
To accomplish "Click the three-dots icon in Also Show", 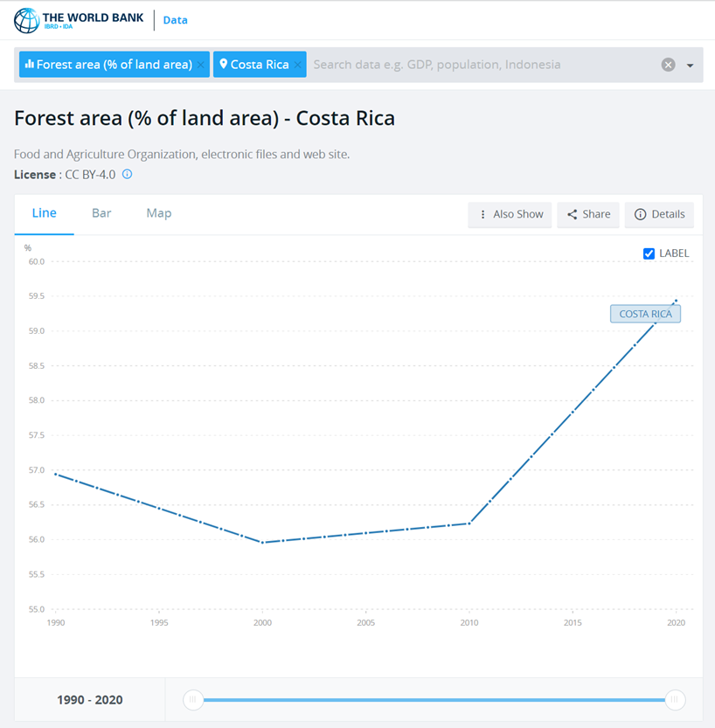I will (482, 214).
